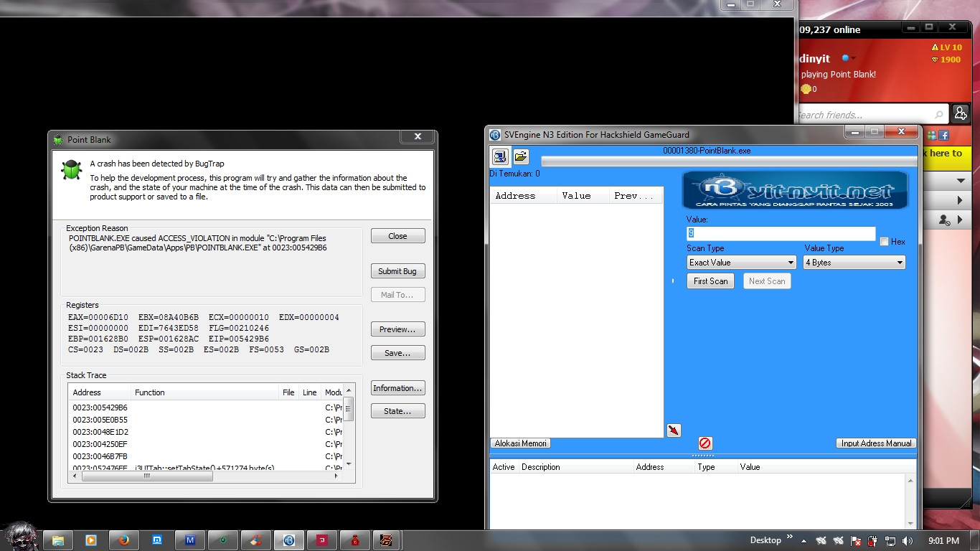Click the blocked user icon in Garena list
This screenshot has height=551, width=980.
[x=945, y=220]
